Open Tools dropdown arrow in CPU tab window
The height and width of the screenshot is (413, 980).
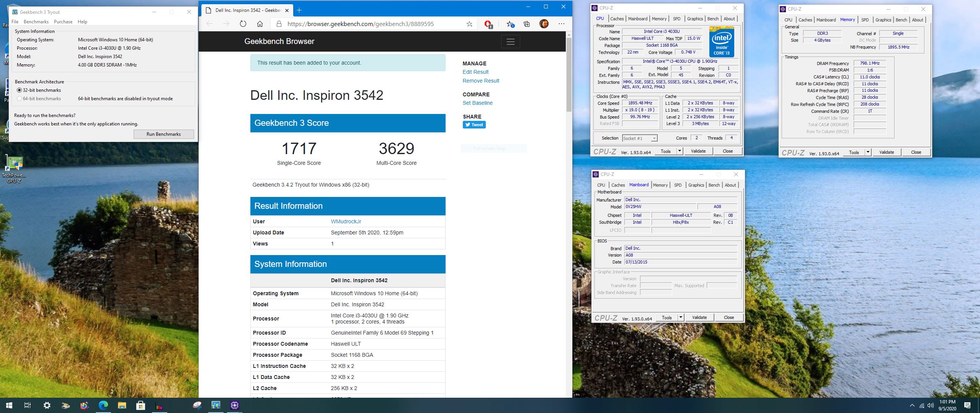click(679, 151)
